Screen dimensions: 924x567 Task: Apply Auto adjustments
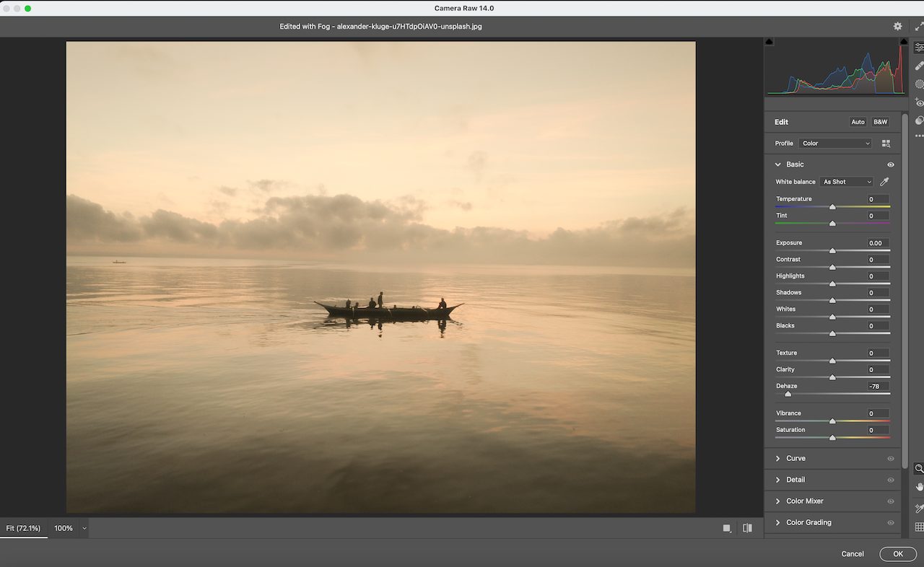[x=858, y=122]
